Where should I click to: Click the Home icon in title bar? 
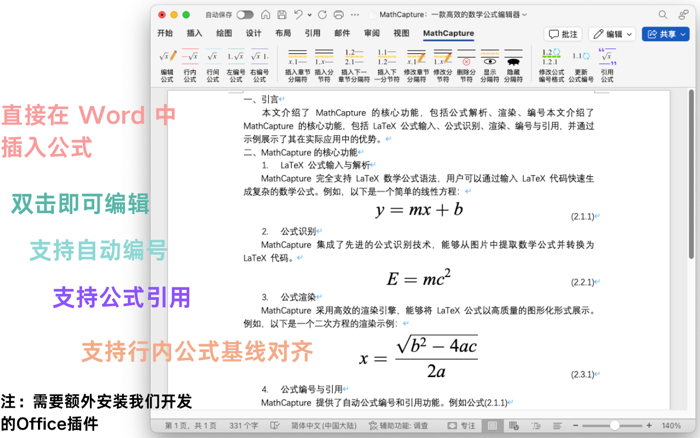tap(266, 15)
